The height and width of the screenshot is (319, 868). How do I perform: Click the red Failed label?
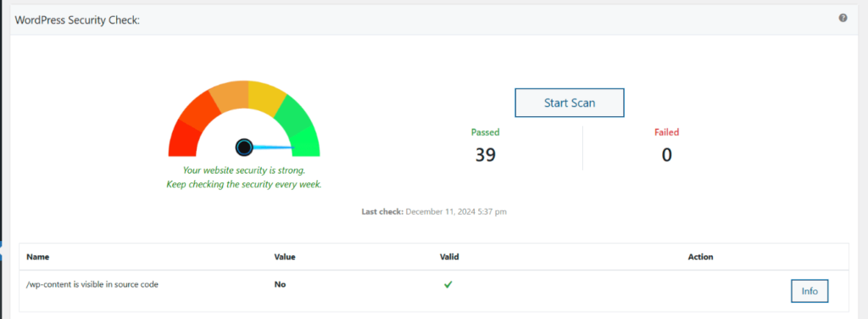[x=666, y=132]
